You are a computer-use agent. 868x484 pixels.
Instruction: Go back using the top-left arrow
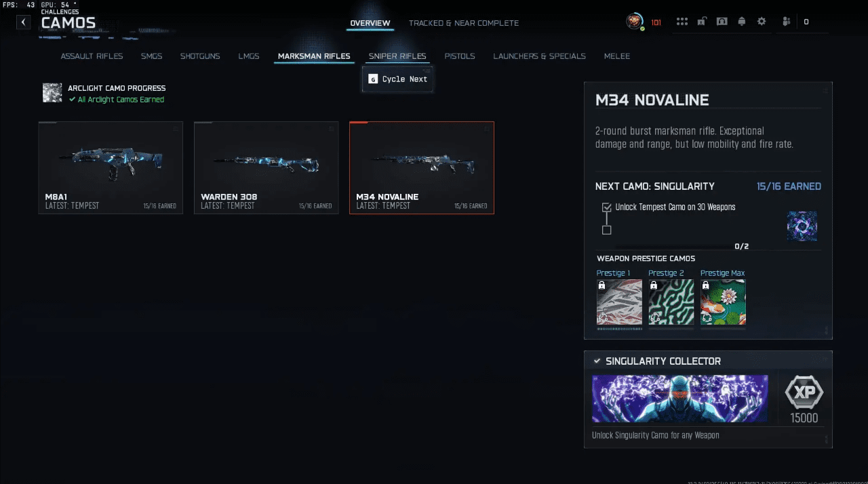tap(24, 22)
